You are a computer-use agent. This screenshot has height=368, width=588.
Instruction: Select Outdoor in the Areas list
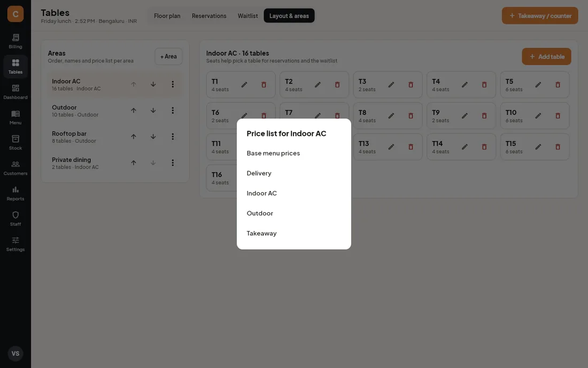(x=115, y=111)
